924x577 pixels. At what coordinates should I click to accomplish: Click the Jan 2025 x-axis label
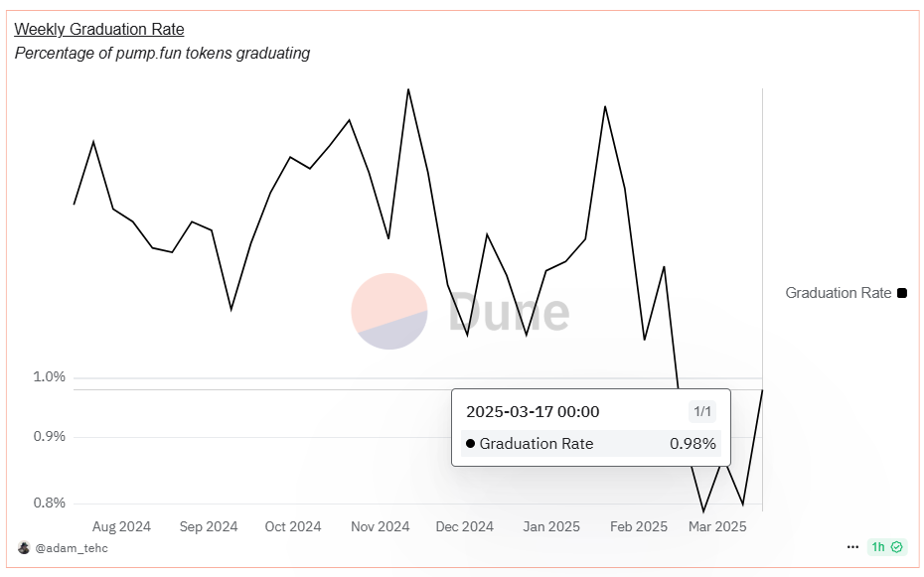click(551, 526)
